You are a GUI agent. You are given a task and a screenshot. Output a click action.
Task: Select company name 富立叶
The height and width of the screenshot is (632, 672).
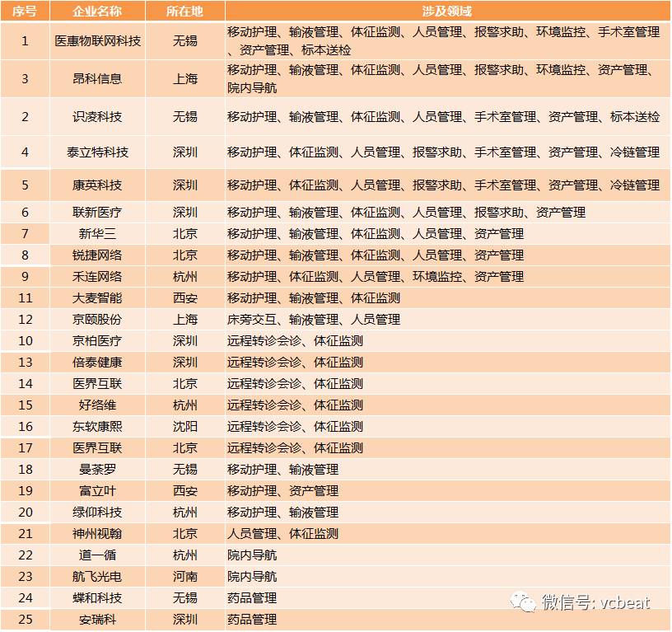tap(97, 490)
